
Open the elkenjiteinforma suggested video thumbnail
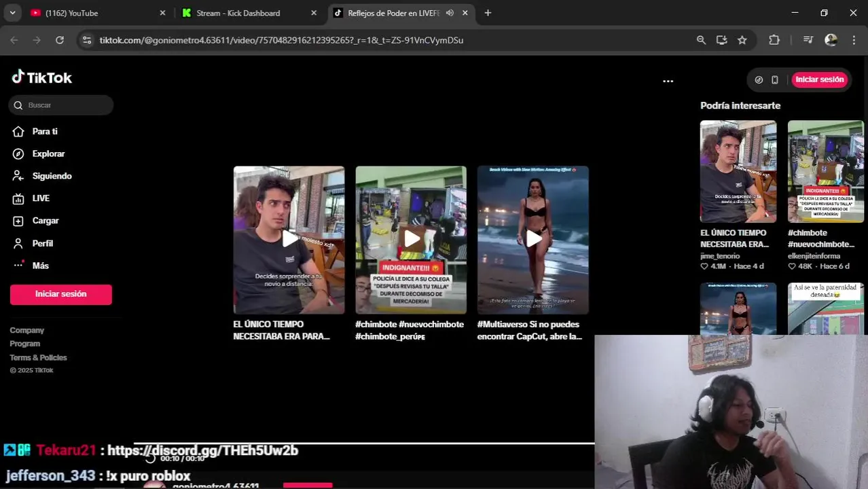pos(826,172)
